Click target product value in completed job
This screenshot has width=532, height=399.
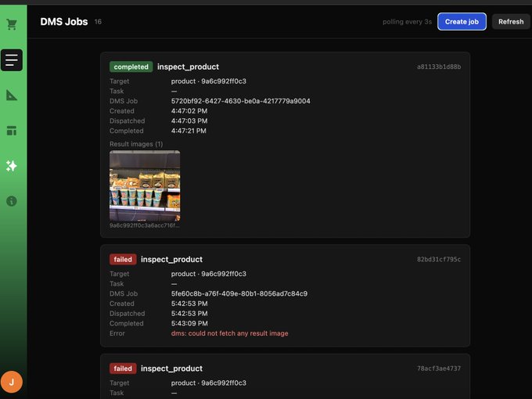click(209, 81)
